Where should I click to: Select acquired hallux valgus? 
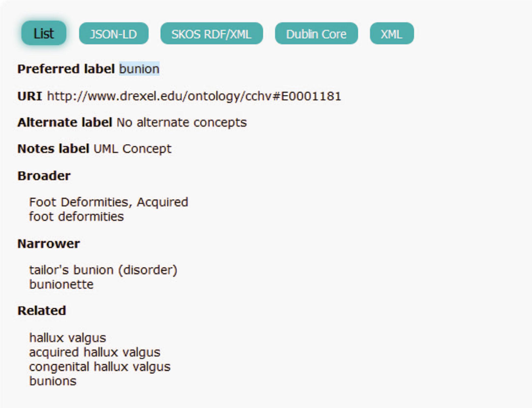pyautogui.click(x=95, y=352)
